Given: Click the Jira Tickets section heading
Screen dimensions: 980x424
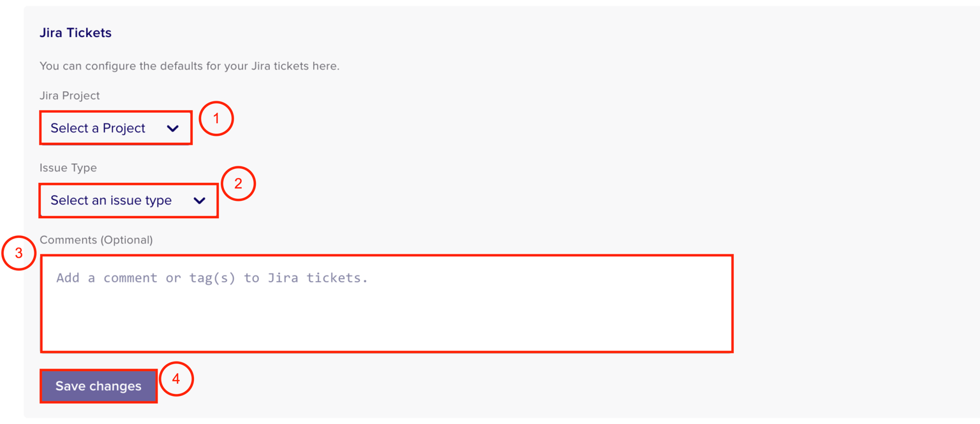Looking at the screenshot, I should coord(75,33).
